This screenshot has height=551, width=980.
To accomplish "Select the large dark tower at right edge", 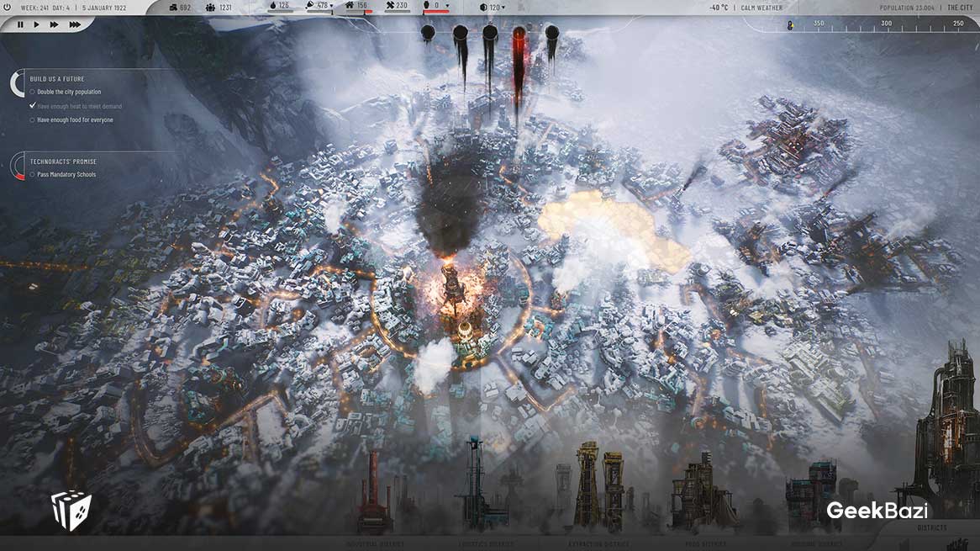I will tap(947, 432).
